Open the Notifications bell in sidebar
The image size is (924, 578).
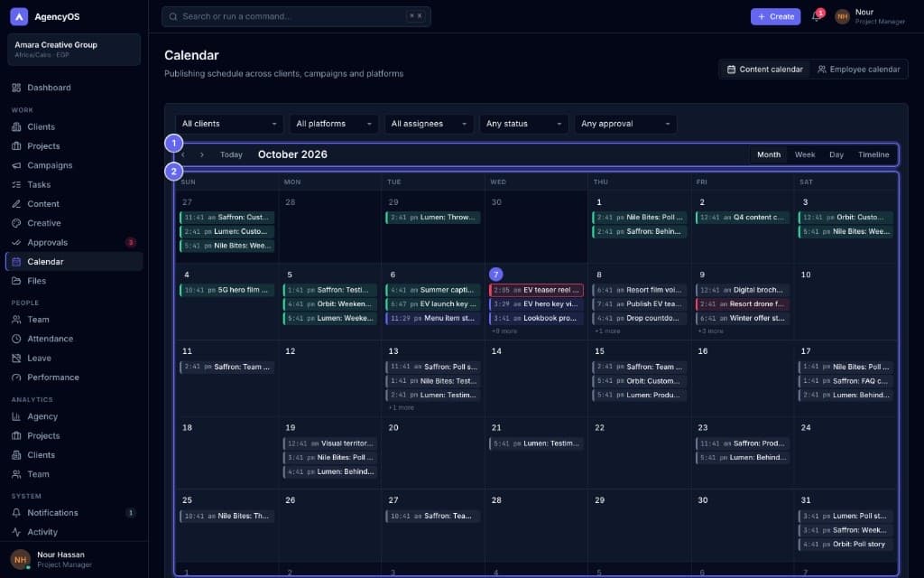(16, 513)
